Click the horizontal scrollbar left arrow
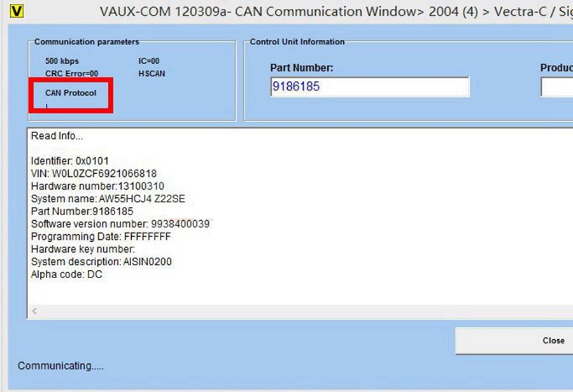The image size is (573, 392). click(34, 311)
